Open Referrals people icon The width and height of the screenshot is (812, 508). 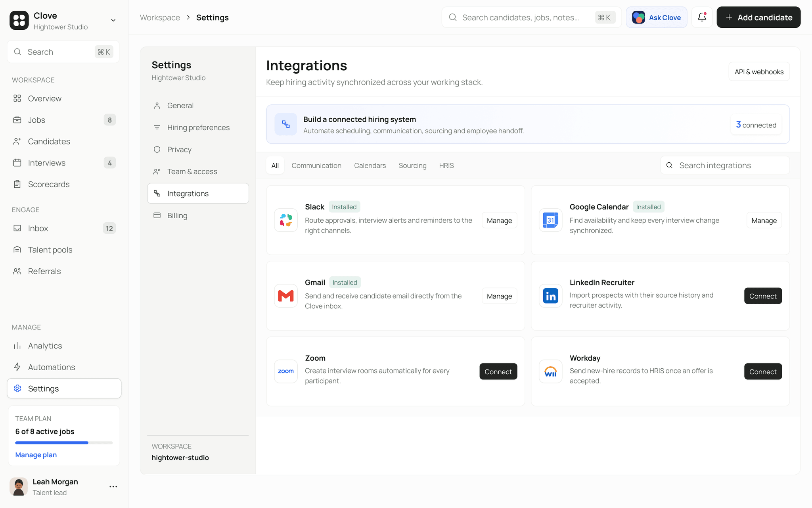(x=17, y=271)
